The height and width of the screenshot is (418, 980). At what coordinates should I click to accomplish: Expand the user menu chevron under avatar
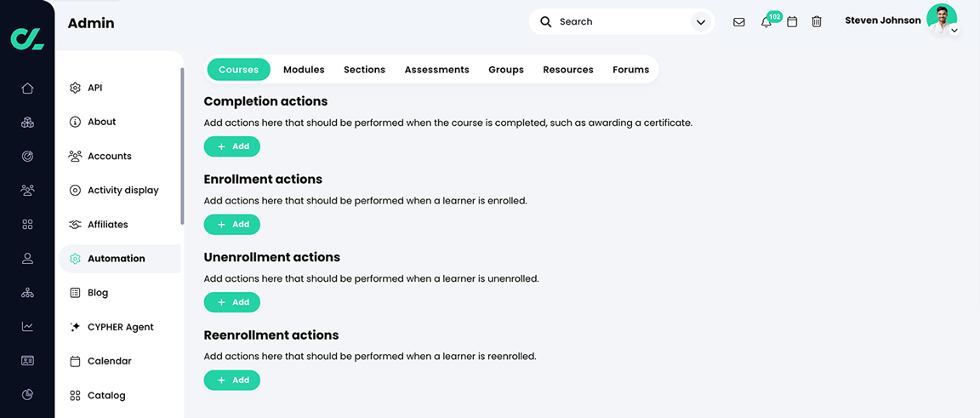[x=954, y=30]
